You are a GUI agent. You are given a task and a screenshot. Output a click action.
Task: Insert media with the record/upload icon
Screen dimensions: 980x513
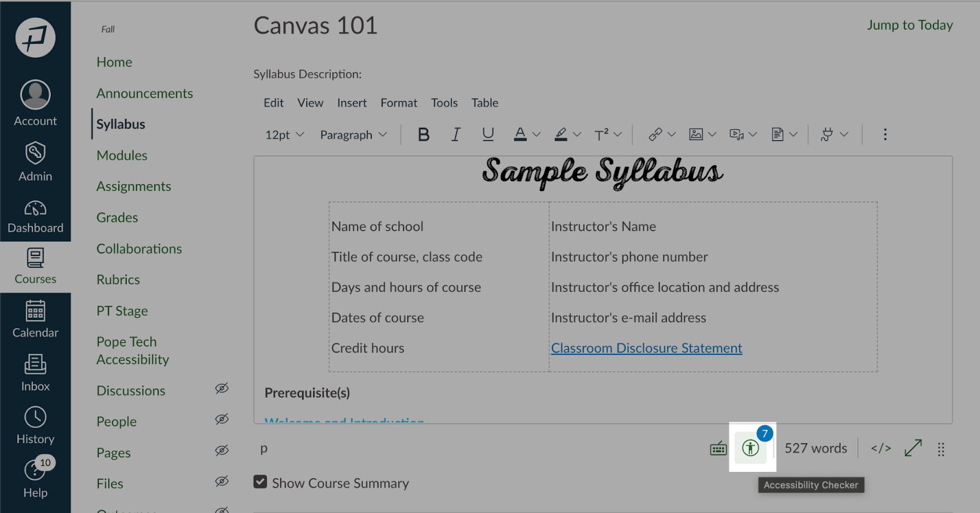(736, 135)
